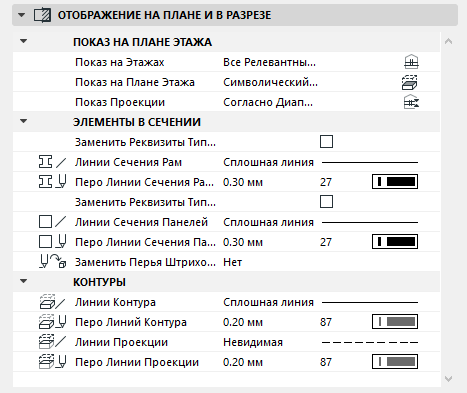
Task: Click the frame profile icon for Перо Линии Сечения Ра...
Action: click(x=45, y=182)
